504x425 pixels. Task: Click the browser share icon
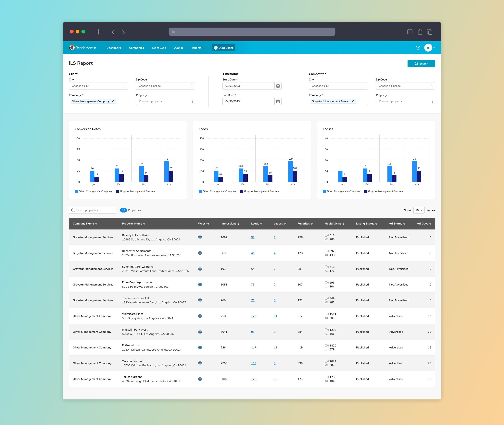pyautogui.click(x=420, y=31)
